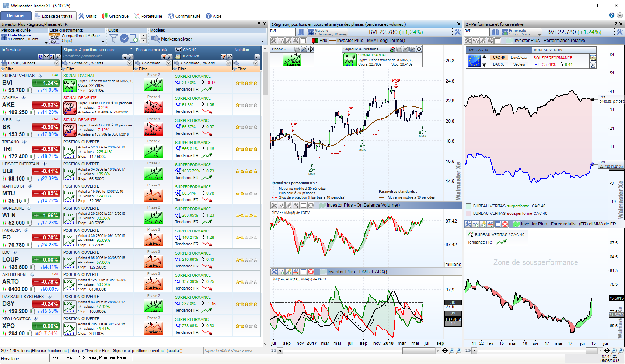Click pink swatch for BUREAU VERITAS sousperforme

468,213
